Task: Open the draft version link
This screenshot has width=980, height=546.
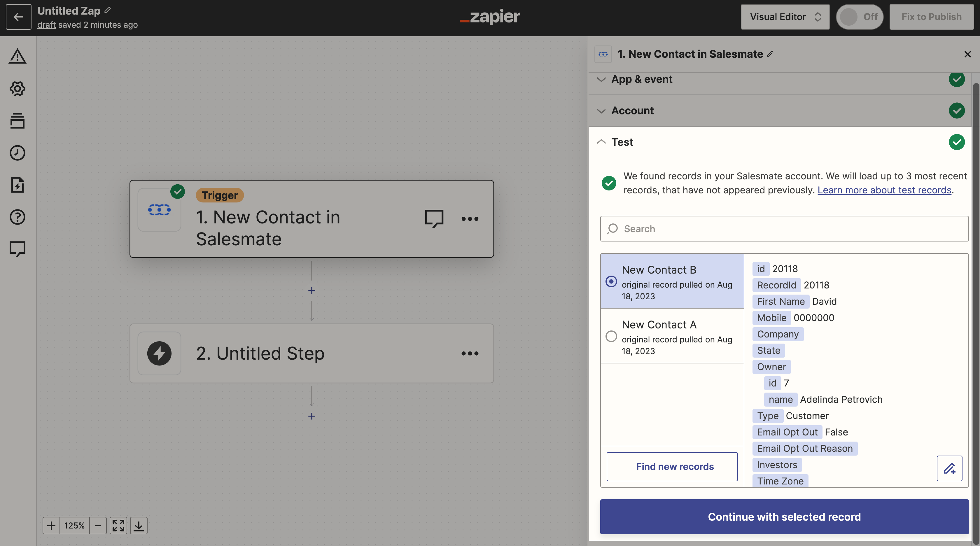Action: [x=46, y=25]
